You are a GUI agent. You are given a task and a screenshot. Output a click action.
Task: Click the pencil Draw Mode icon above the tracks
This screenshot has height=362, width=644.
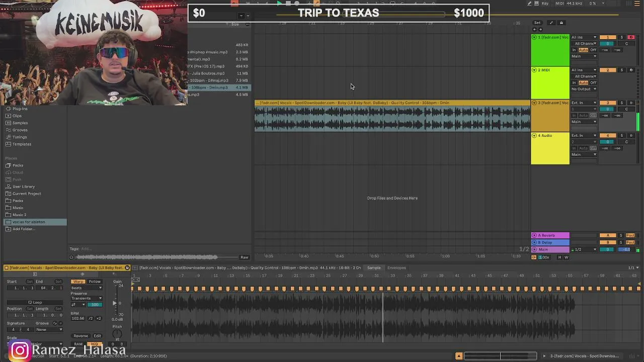(551, 23)
